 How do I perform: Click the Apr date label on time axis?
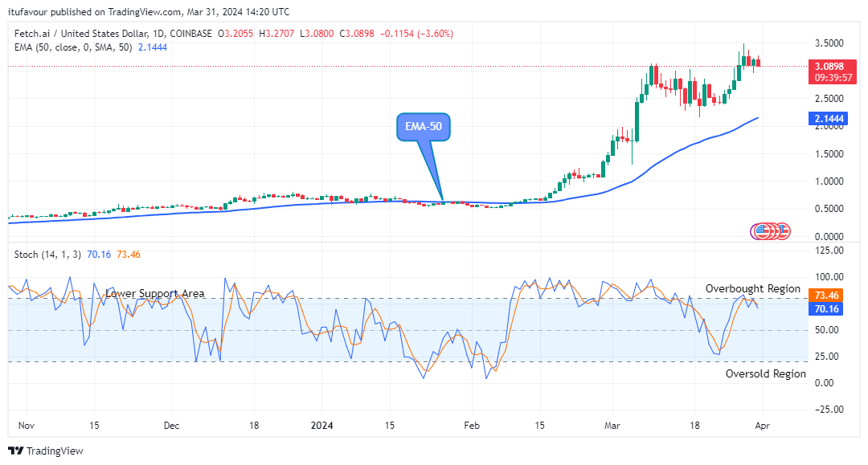pos(762,426)
